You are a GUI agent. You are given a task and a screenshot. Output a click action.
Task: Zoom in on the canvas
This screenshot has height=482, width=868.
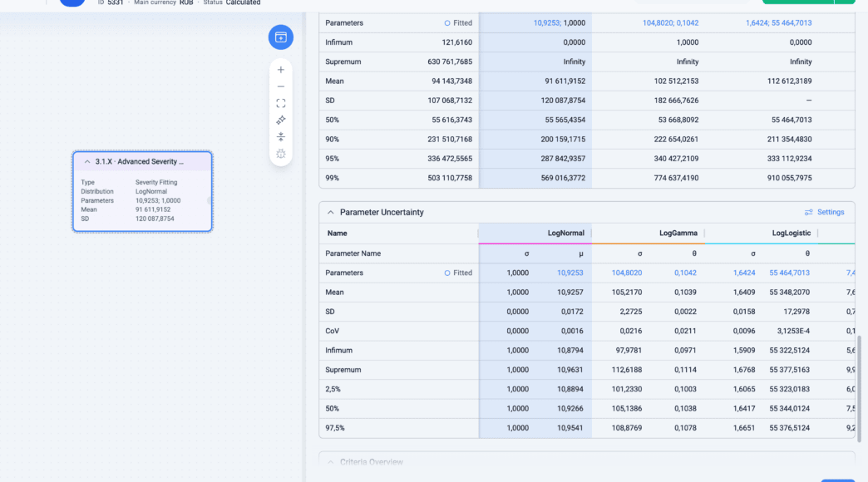pyautogui.click(x=281, y=70)
